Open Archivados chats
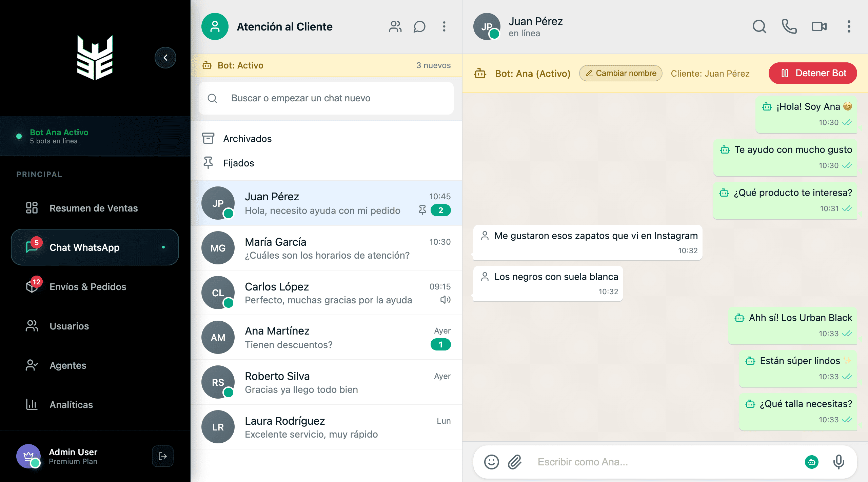 (326, 139)
